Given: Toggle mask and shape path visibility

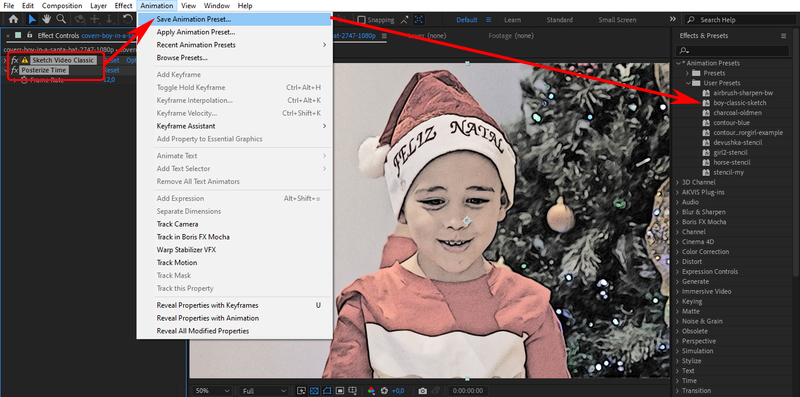Looking at the screenshot, I should pyautogui.click(x=327, y=391).
